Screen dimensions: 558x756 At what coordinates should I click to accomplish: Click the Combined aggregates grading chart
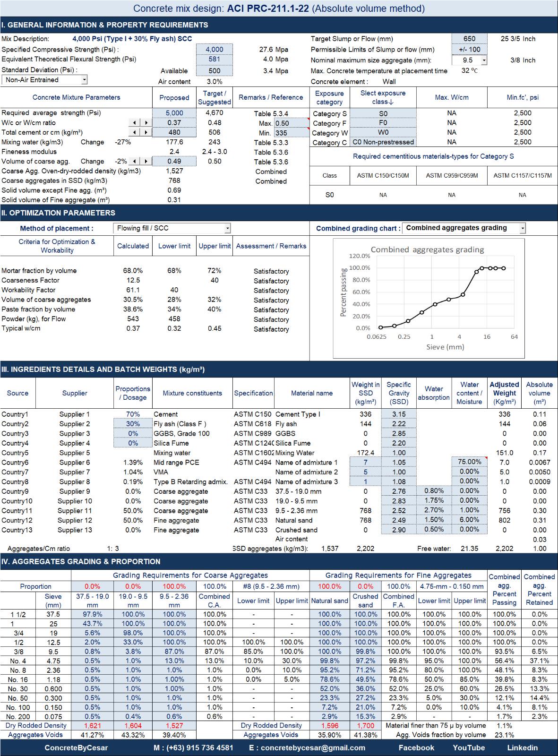(429, 299)
